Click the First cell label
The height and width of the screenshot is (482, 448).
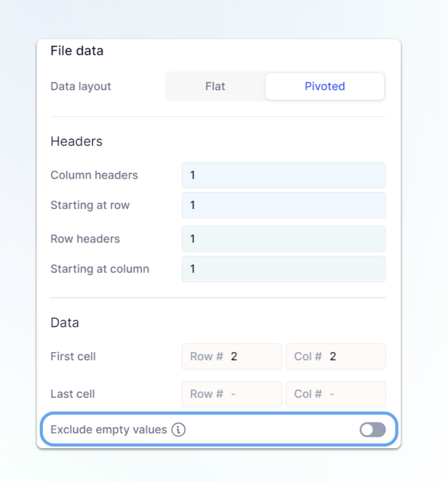point(73,356)
